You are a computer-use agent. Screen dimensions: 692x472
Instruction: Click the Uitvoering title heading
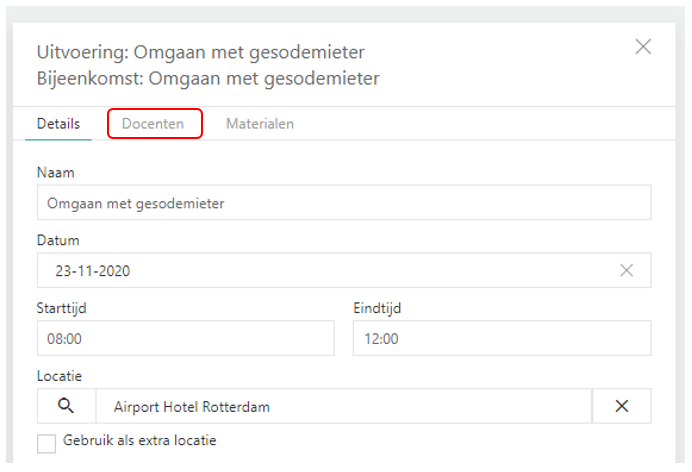[200, 52]
